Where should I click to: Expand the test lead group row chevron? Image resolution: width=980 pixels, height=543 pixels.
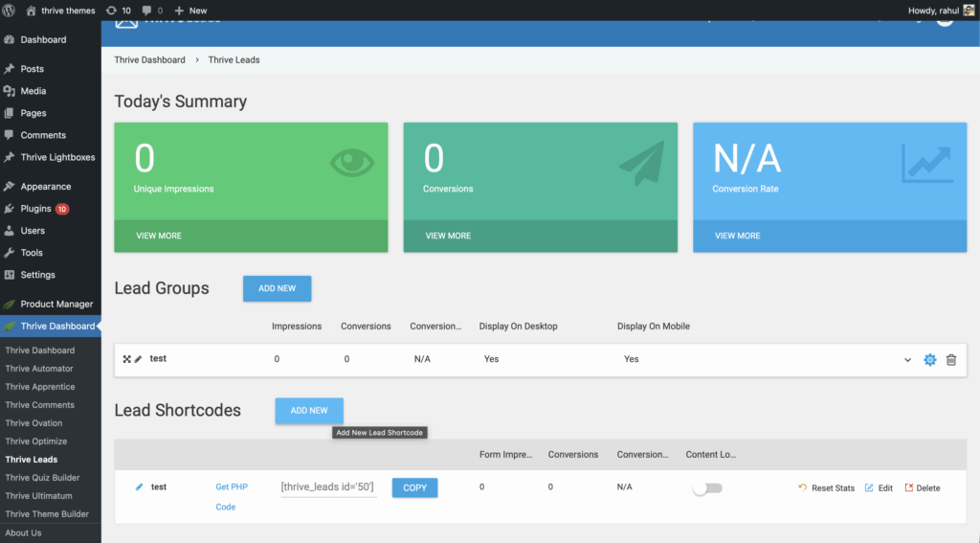907,360
